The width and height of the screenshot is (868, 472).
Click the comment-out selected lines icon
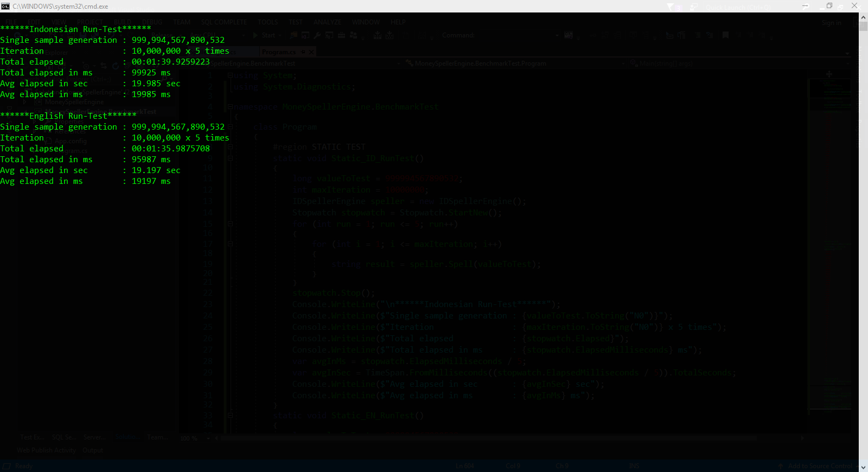coord(698,35)
